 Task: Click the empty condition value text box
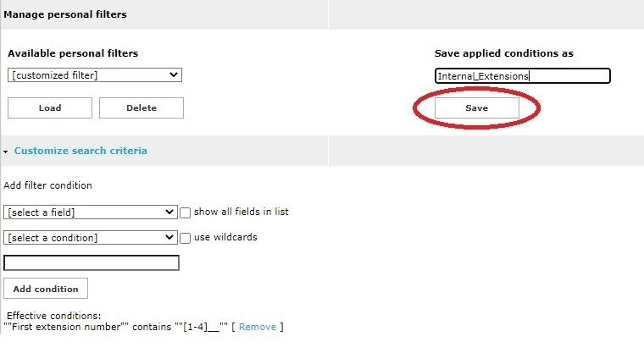pos(92,263)
